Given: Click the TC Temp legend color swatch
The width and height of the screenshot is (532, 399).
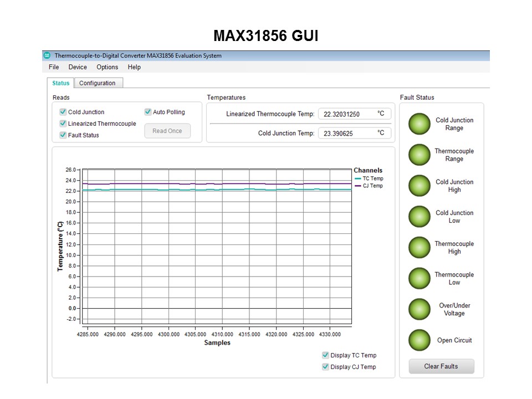Looking at the screenshot, I should pos(358,179).
